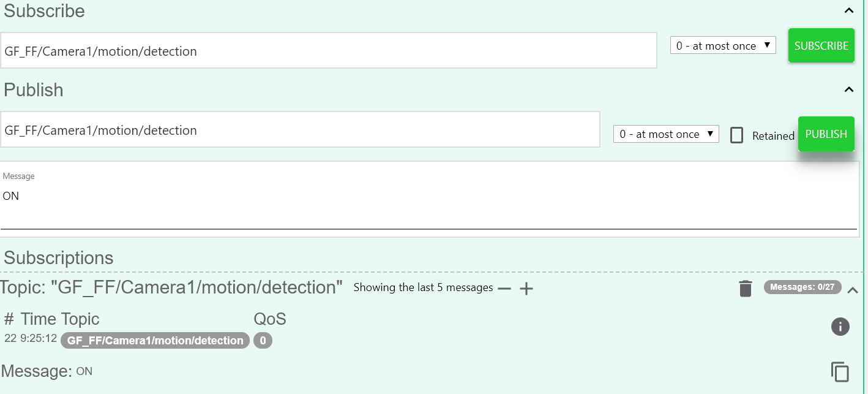Click the Subscriptions heading
Screen dimensions: 868x394
click(59, 257)
